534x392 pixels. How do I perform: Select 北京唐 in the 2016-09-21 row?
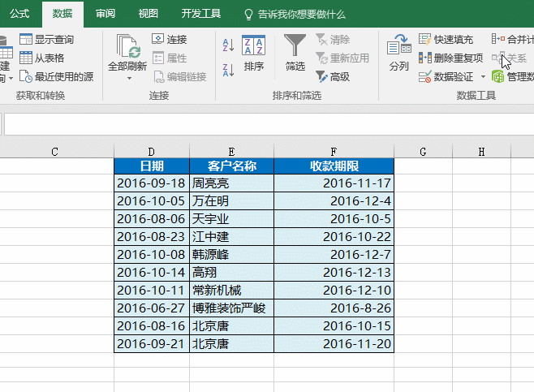pos(231,343)
